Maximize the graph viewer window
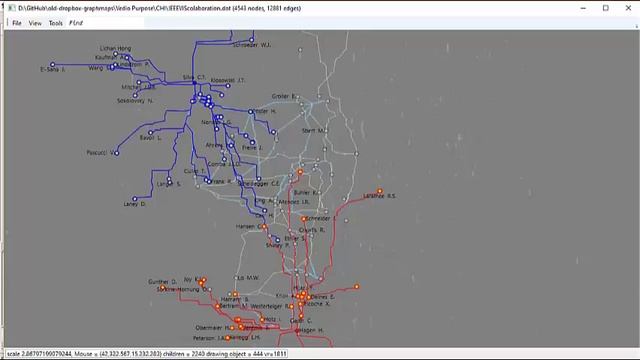Viewport: 640px width, 360px height. click(606, 8)
